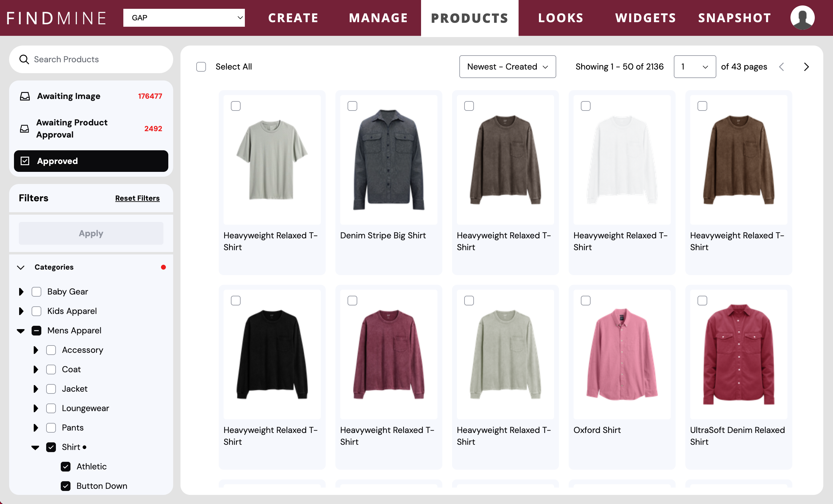Check the Kids Apparel category

[36, 311]
